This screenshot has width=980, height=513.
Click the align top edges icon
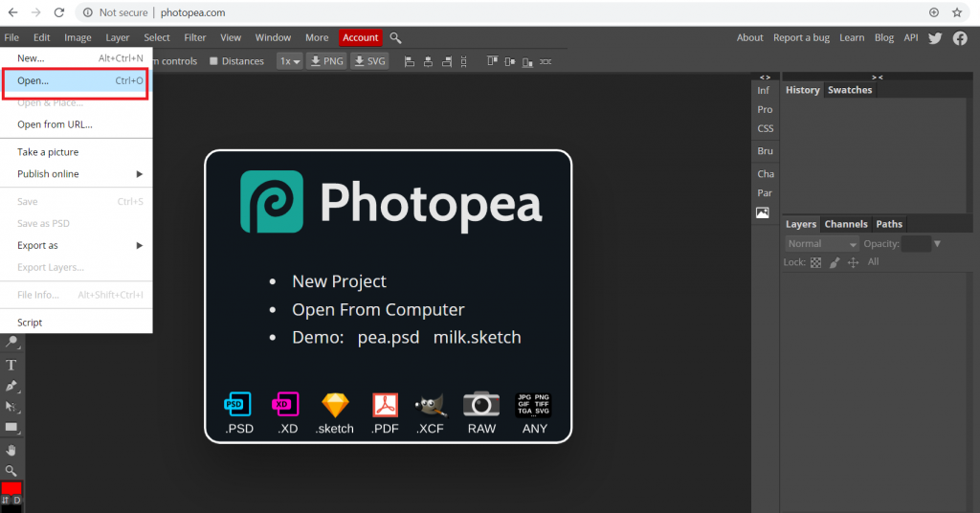tap(493, 61)
